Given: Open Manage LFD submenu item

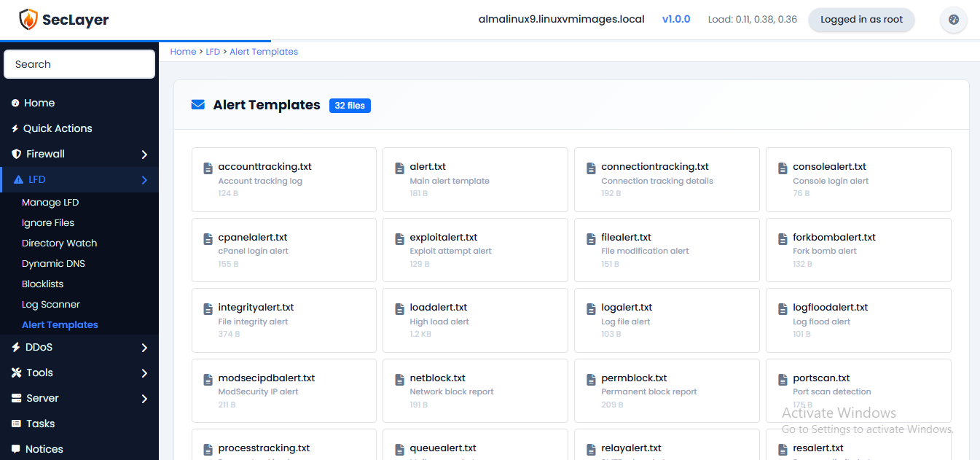Looking at the screenshot, I should click(x=50, y=203).
